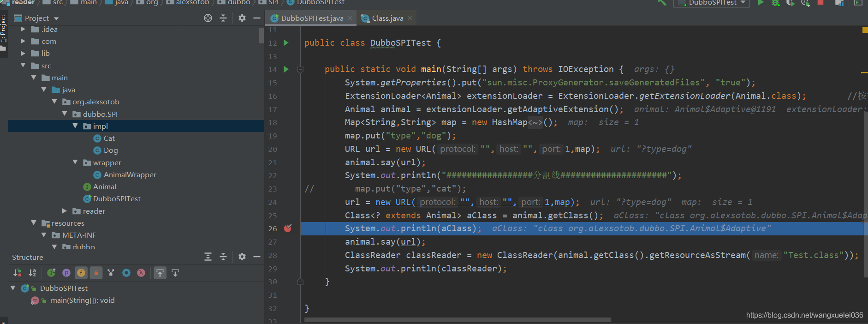This screenshot has height=324, width=868.
Task: Select the DubboSPITest.java editor tab
Action: point(312,18)
